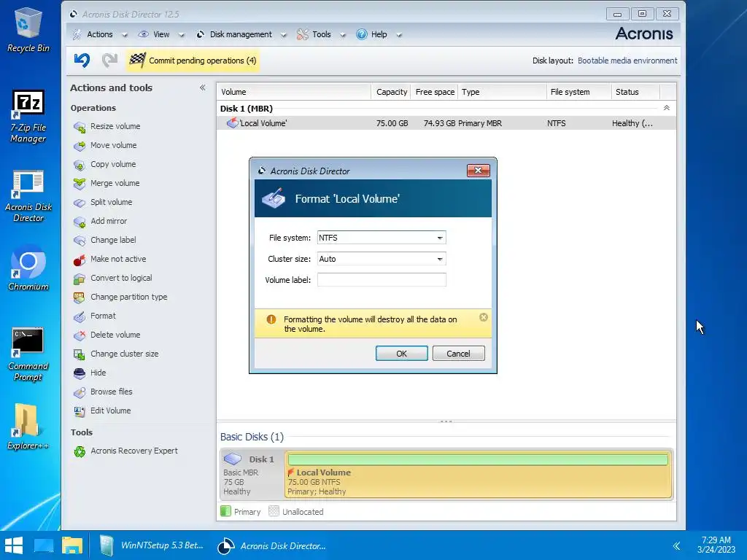Image resolution: width=747 pixels, height=560 pixels.
Task: Click the Browse files icon
Action: click(79, 392)
